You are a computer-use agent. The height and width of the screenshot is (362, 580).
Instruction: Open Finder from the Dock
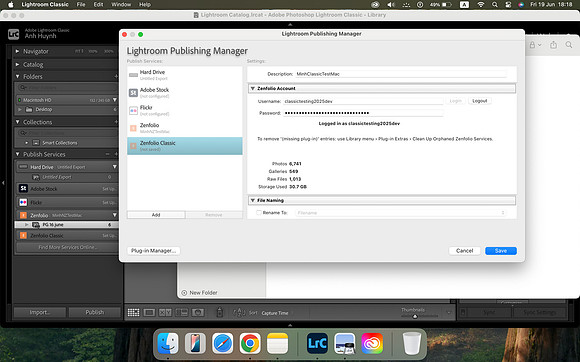168,344
